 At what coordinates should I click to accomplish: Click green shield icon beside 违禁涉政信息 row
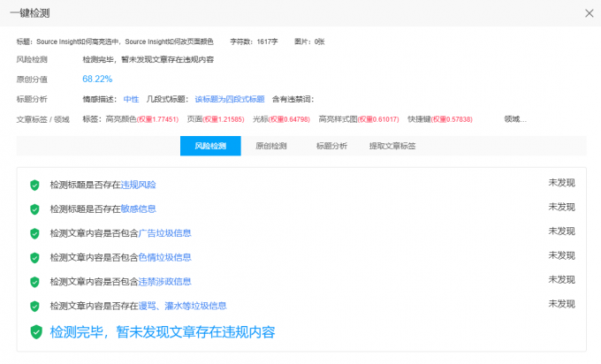[34, 282]
